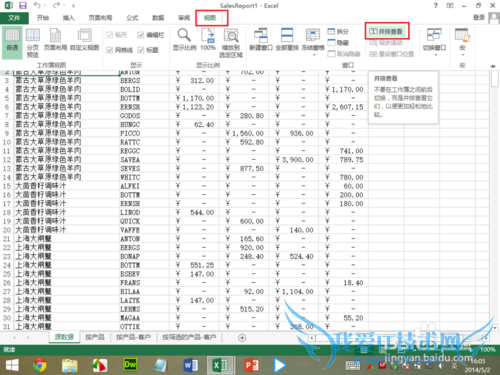
Task: Redo the last undone action
Action: pyautogui.click(x=56, y=6)
